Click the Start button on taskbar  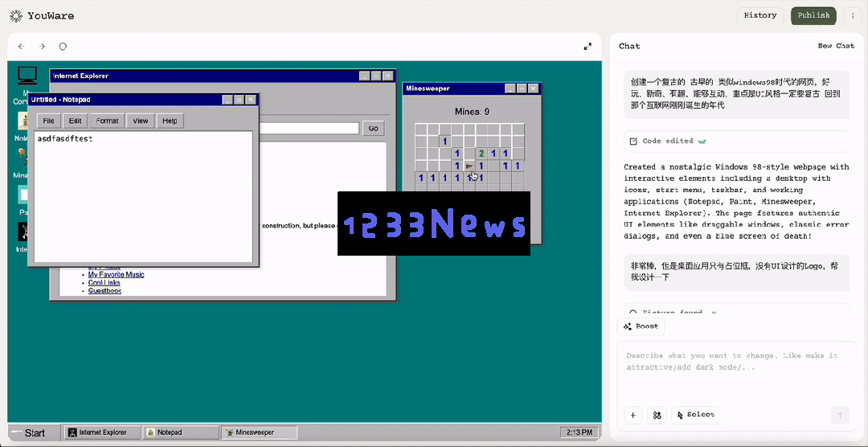[35, 433]
